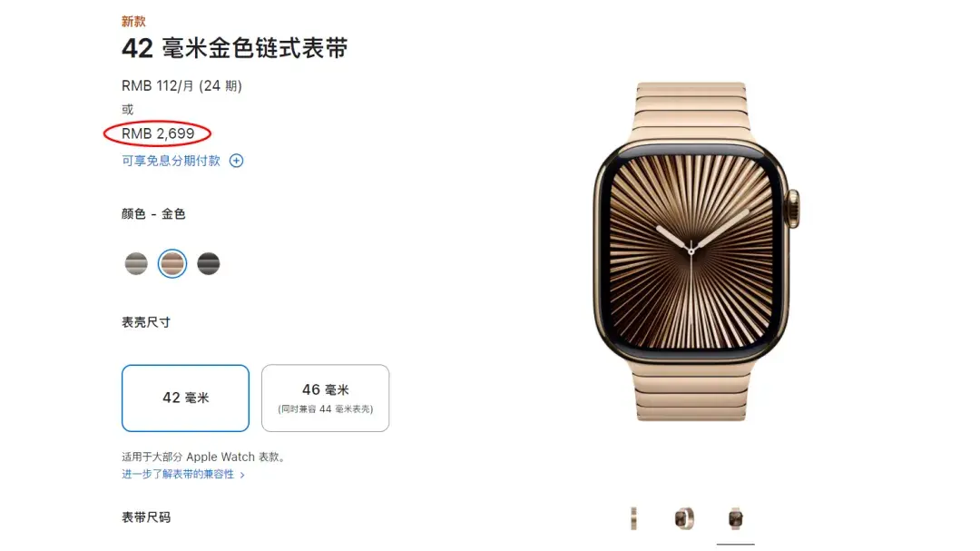This screenshot has width=980, height=551.
Task: Click the 颜色 - 金色 color label
Action: (x=153, y=214)
